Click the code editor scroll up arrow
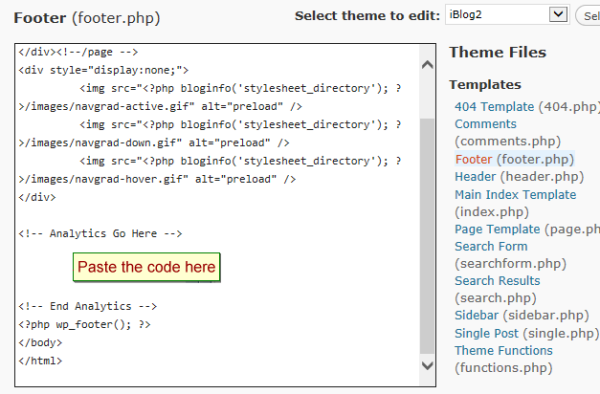 (x=427, y=65)
